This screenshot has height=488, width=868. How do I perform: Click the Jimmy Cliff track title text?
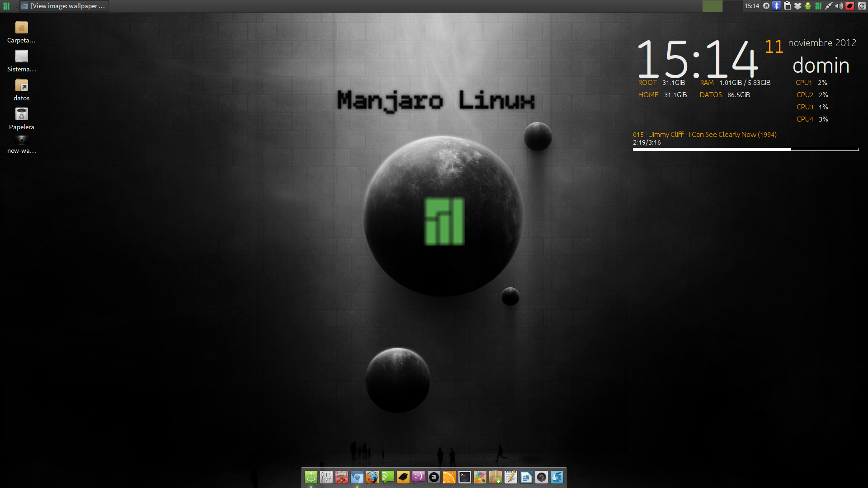705,135
